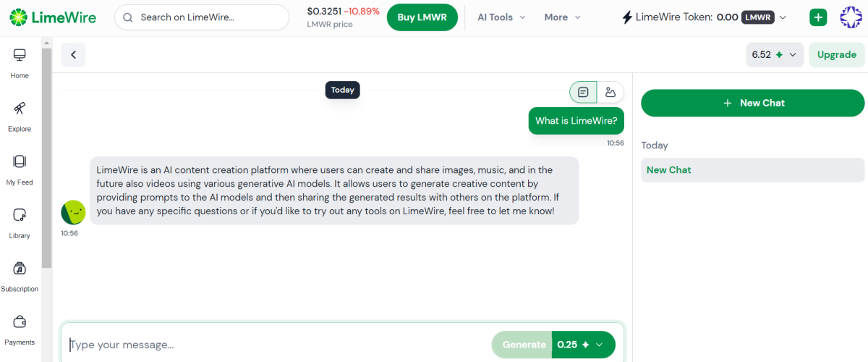Open Explore telescope icon
The width and height of the screenshot is (868, 362).
[20, 116]
